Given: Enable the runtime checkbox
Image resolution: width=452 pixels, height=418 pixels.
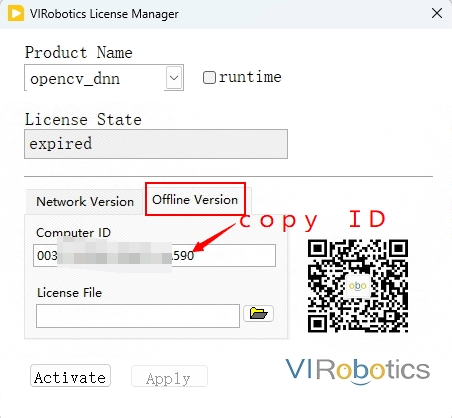Looking at the screenshot, I should click(209, 77).
